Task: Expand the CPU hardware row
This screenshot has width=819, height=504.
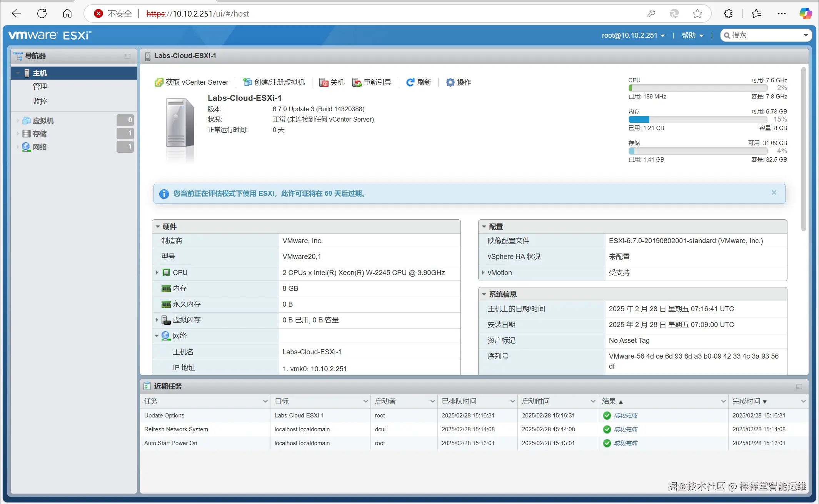Action: click(157, 272)
